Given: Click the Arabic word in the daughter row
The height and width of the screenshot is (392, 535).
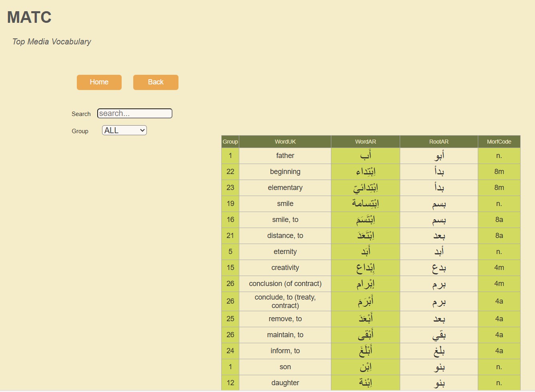Looking at the screenshot, I should click(366, 383).
